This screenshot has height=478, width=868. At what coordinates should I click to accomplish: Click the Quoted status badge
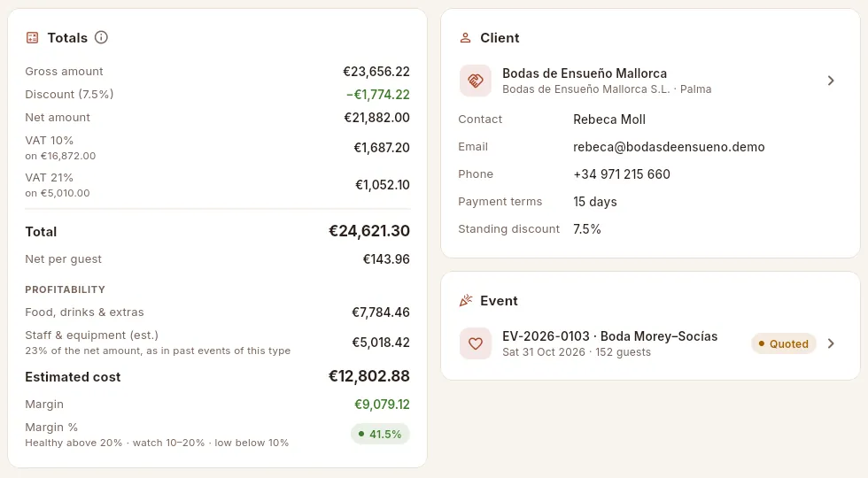(x=783, y=343)
